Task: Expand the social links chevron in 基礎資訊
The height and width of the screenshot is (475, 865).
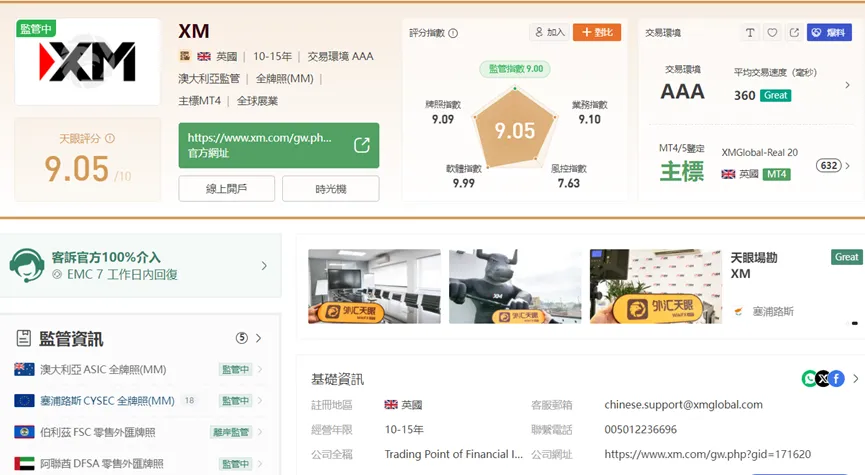Action: pos(856,378)
